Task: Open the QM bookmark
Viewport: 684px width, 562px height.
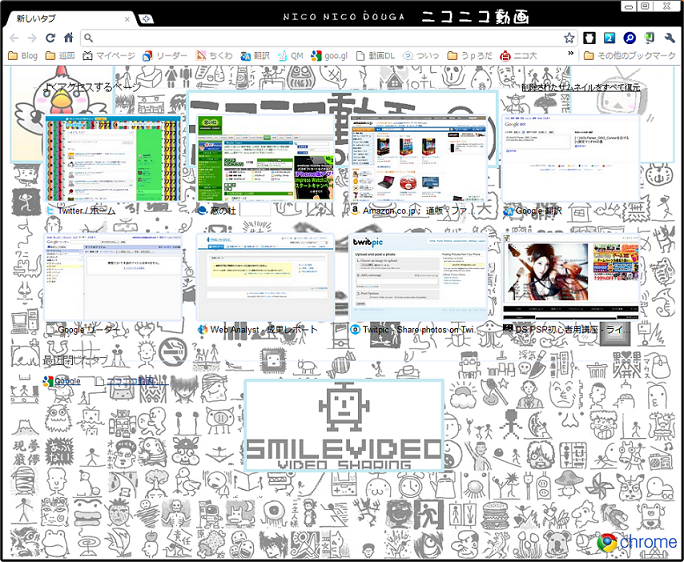Action: (x=291, y=56)
